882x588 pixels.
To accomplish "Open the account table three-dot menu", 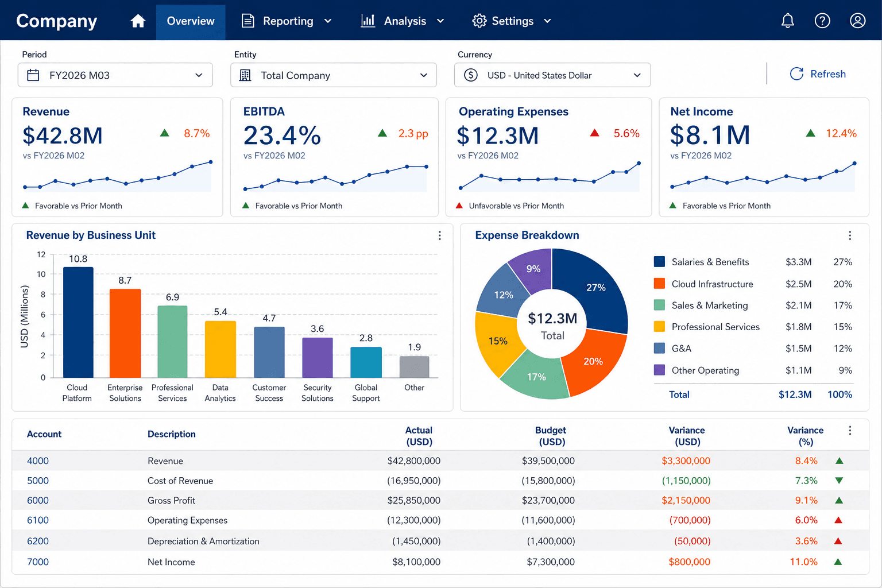I will click(850, 431).
